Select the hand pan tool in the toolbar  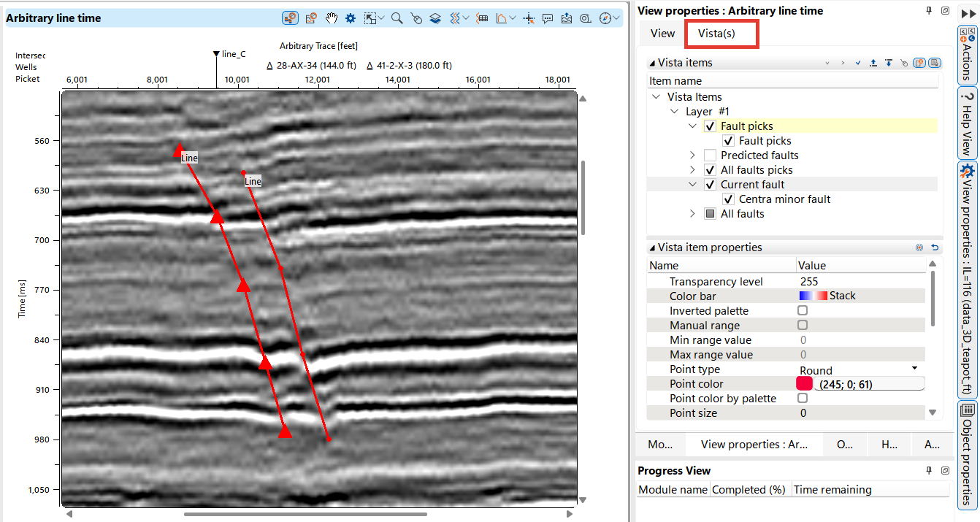[331, 18]
